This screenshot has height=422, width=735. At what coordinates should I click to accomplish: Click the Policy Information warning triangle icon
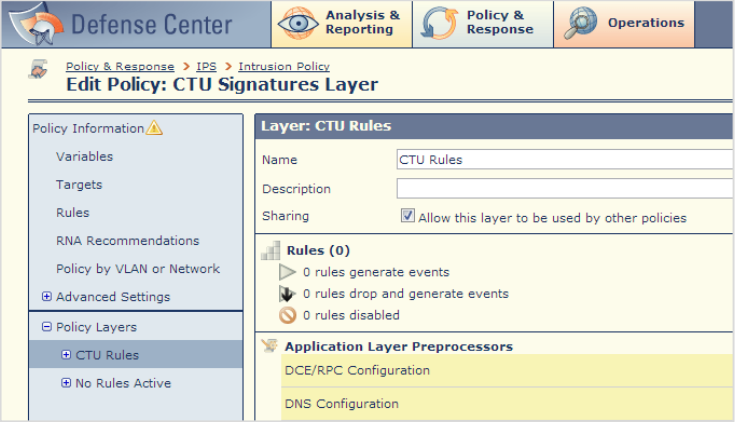pyautogui.click(x=154, y=128)
